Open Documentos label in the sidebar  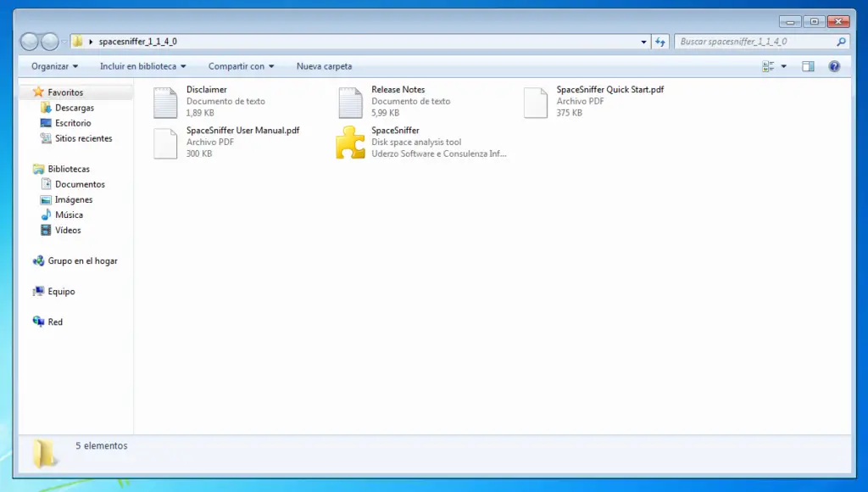coord(80,185)
